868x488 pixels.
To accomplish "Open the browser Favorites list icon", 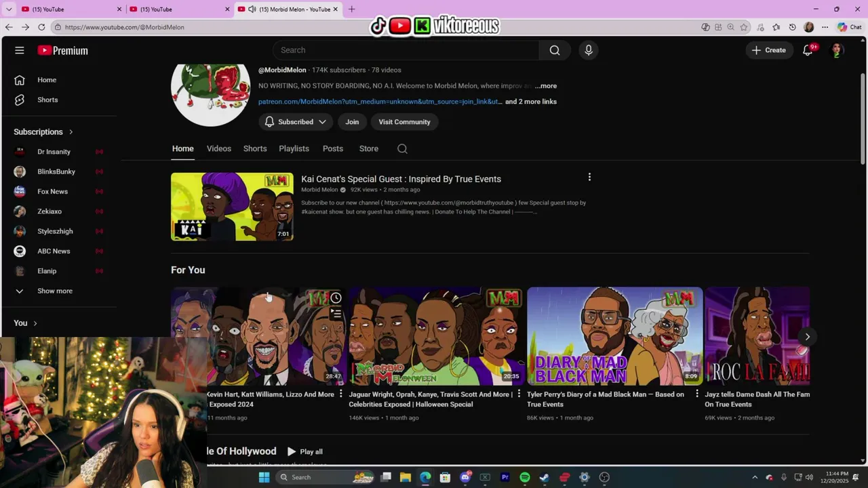I will pyautogui.click(x=776, y=27).
